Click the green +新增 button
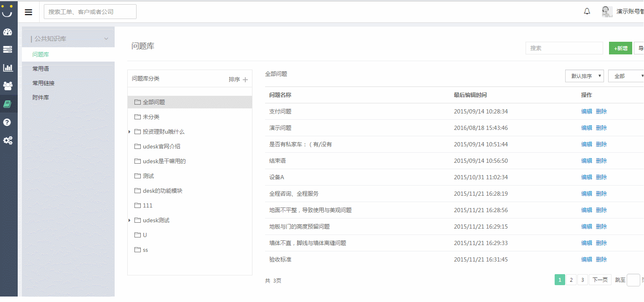This screenshot has height=302, width=644. click(620, 48)
